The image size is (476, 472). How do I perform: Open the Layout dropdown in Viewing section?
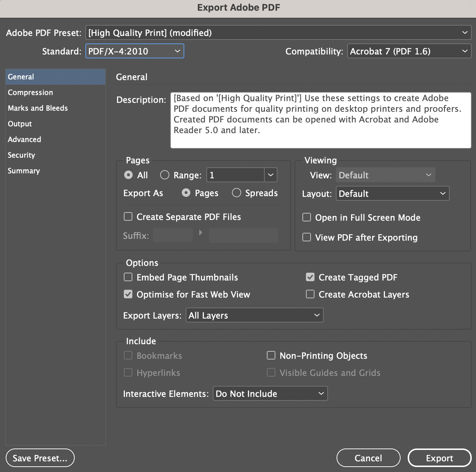(392, 193)
